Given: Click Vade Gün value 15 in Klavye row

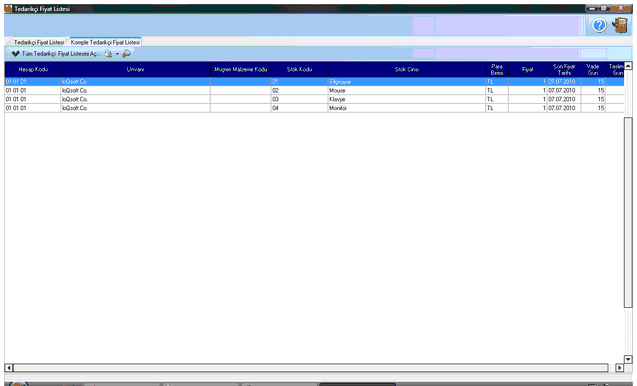Looking at the screenshot, I should coord(593,99).
